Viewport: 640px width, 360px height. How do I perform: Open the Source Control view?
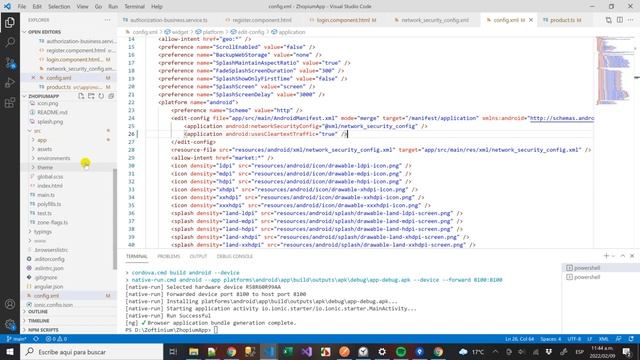pyautogui.click(x=10, y=63)
